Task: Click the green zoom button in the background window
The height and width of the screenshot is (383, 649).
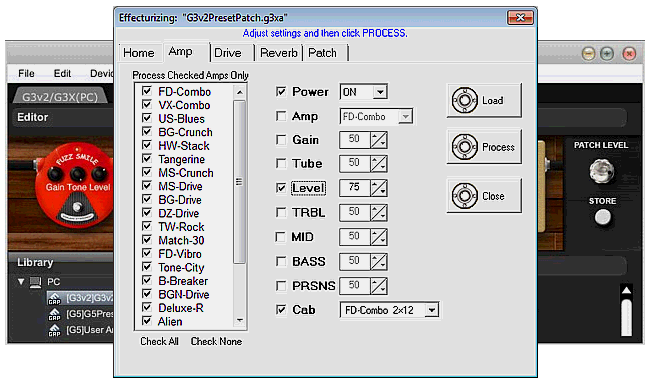Action: tap(607, 54)
